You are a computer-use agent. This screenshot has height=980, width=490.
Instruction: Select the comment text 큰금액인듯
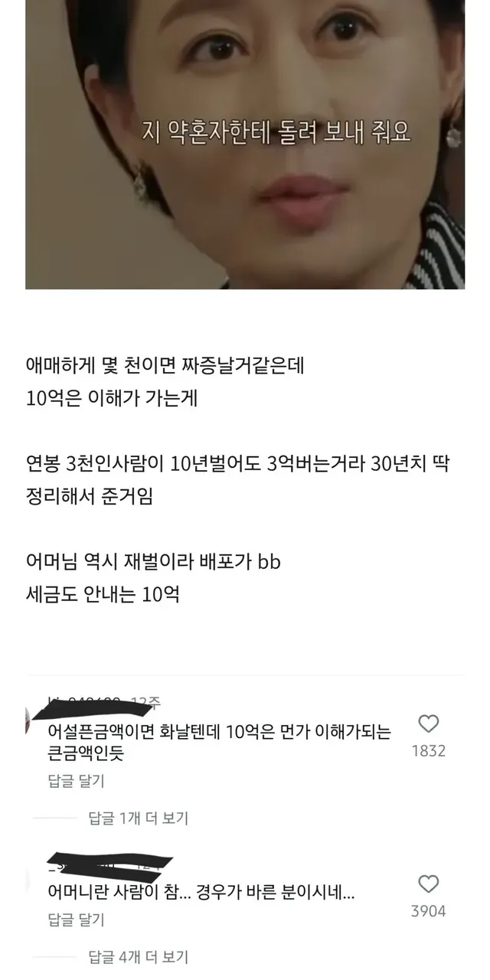(86, 753)
